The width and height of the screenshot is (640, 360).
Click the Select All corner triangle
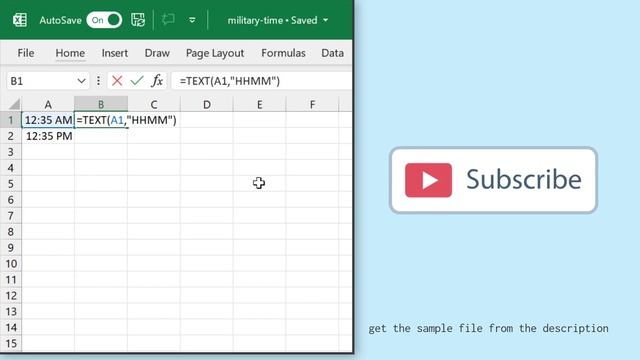(14, 104)
